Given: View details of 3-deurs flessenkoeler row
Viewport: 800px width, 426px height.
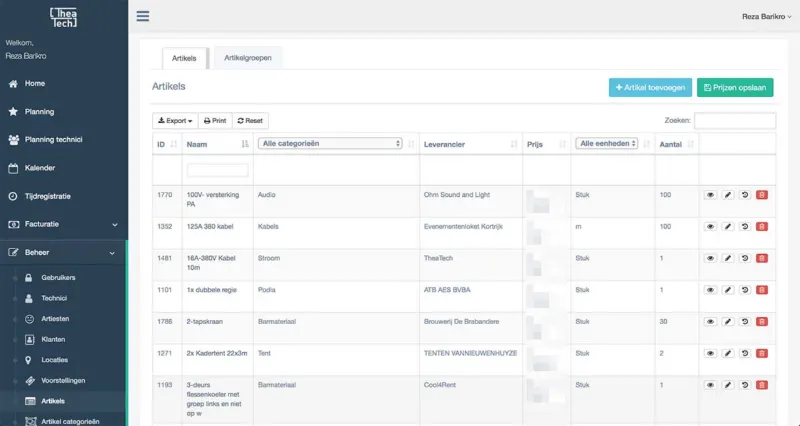Looking at the screenshot, I should point(710,385).
